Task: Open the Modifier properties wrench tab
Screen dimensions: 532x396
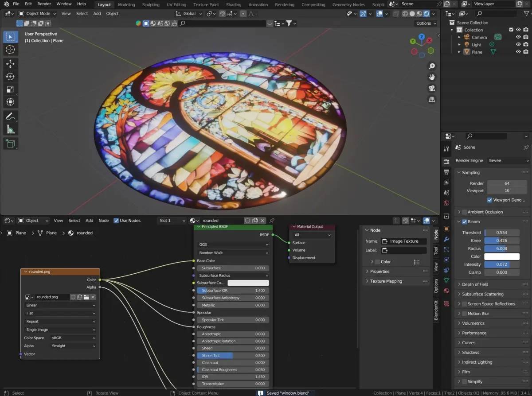Action: point(446,239)
